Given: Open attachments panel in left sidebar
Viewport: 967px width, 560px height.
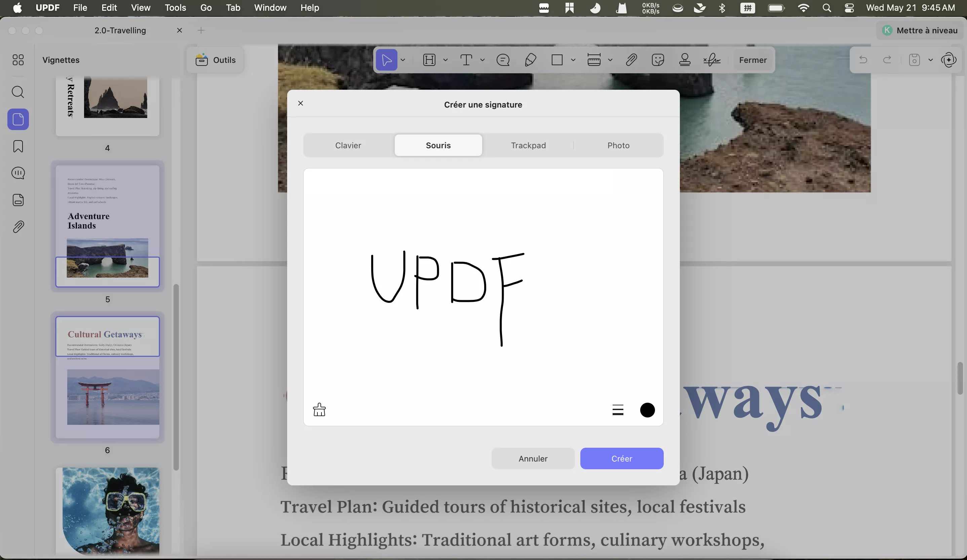Looking at the screenshot, I should pos(18,227).
